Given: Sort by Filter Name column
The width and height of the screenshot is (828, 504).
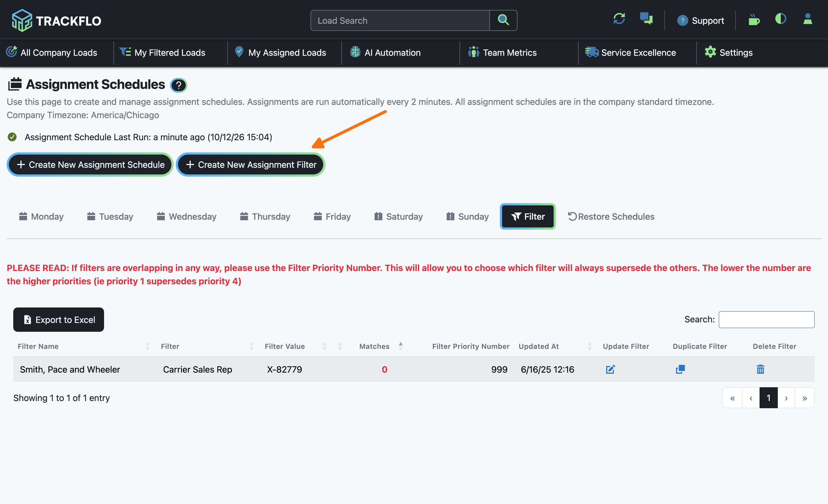Looking at the screenshot, I should point(83,346).
